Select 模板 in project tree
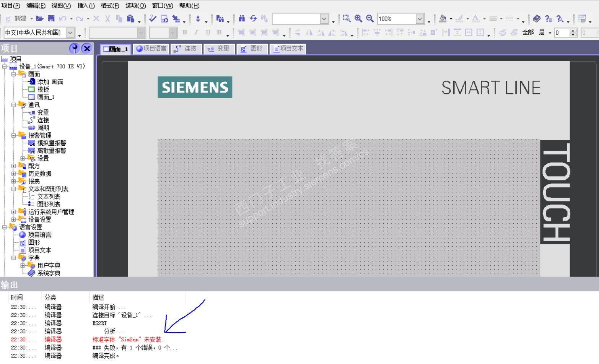The height and width of the screenshot is (364, 599). tap(43, 89)
